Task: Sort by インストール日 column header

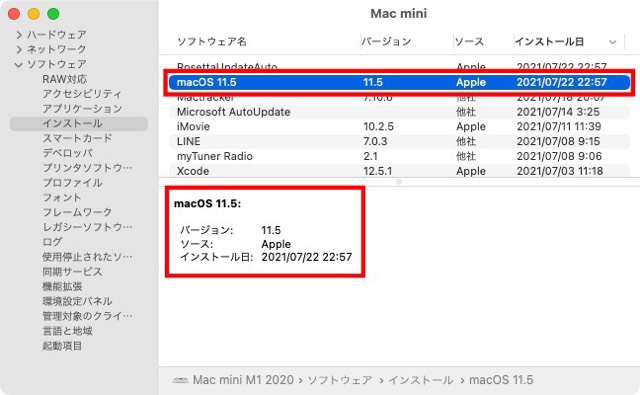Action: pos(549,42)
